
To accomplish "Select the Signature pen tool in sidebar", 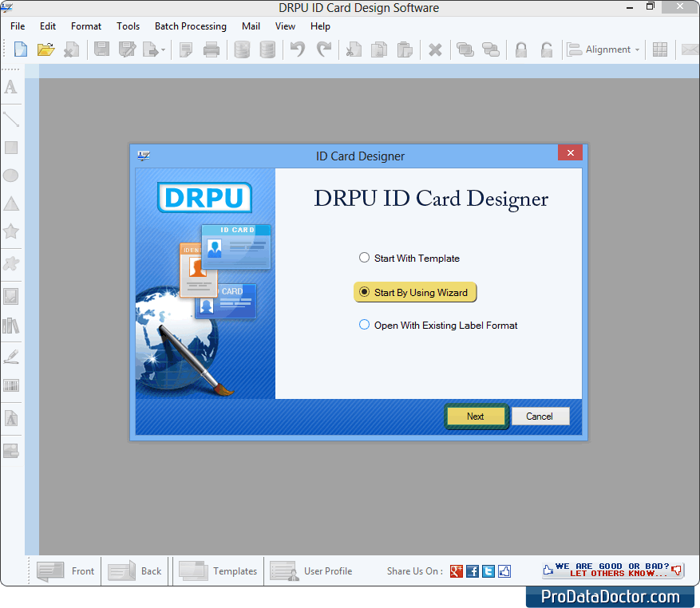I will (x=11, y=357).
